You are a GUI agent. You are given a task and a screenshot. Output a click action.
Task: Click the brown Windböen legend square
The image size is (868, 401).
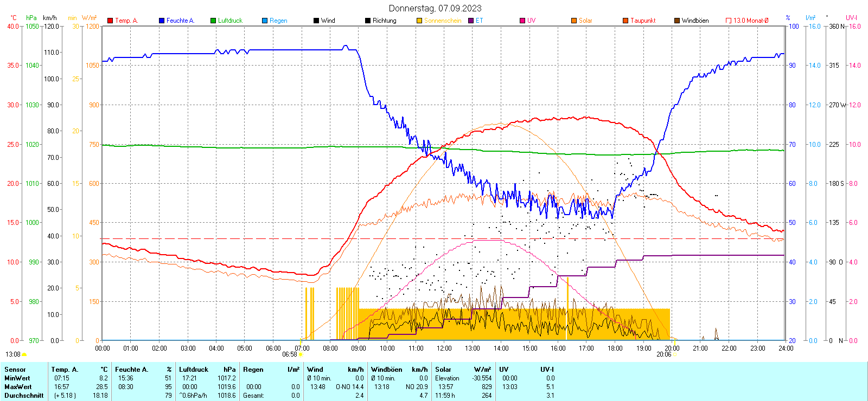click(677, 21)
